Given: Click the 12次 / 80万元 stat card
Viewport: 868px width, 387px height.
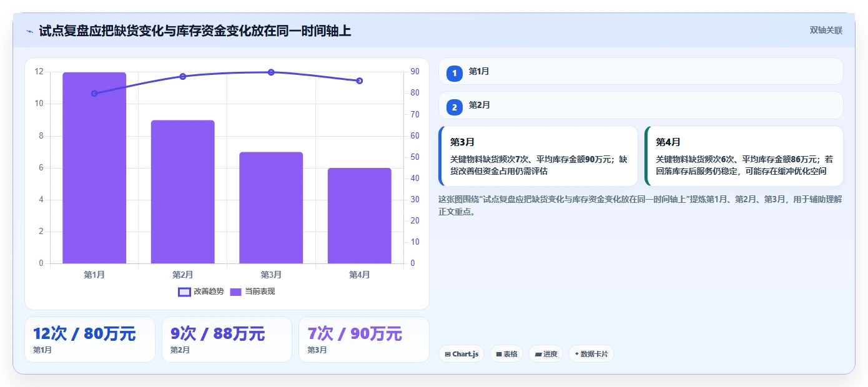Looking at the screenshot, I should point(90,340).
